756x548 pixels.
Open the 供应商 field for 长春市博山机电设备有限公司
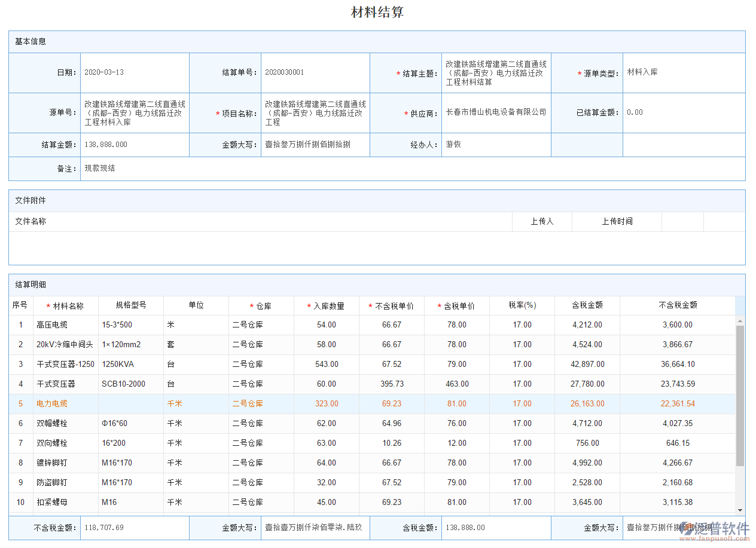(496, 112)
